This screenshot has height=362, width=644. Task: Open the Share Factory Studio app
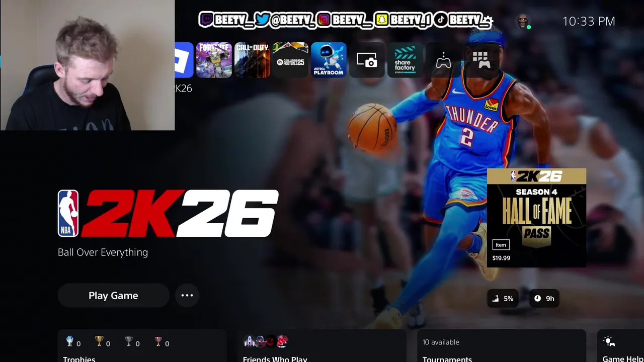(405, 60)
